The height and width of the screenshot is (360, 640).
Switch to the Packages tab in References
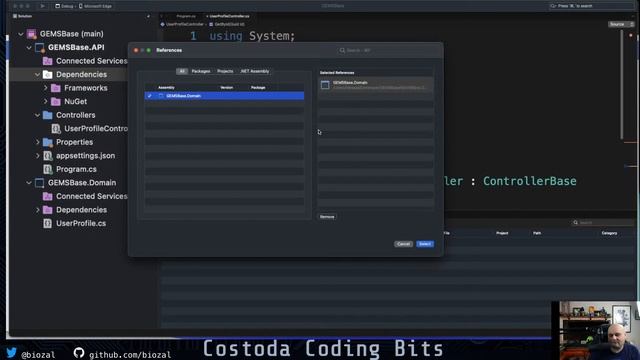tap(201, 71)
